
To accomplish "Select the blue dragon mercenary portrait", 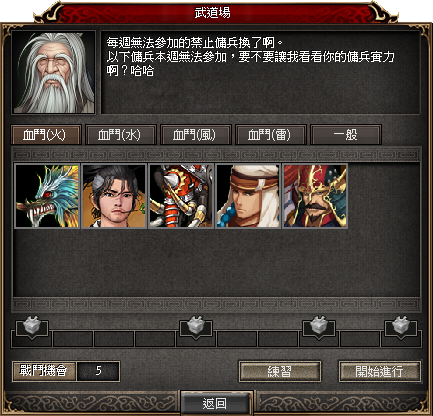I will [x=47, y=196].
